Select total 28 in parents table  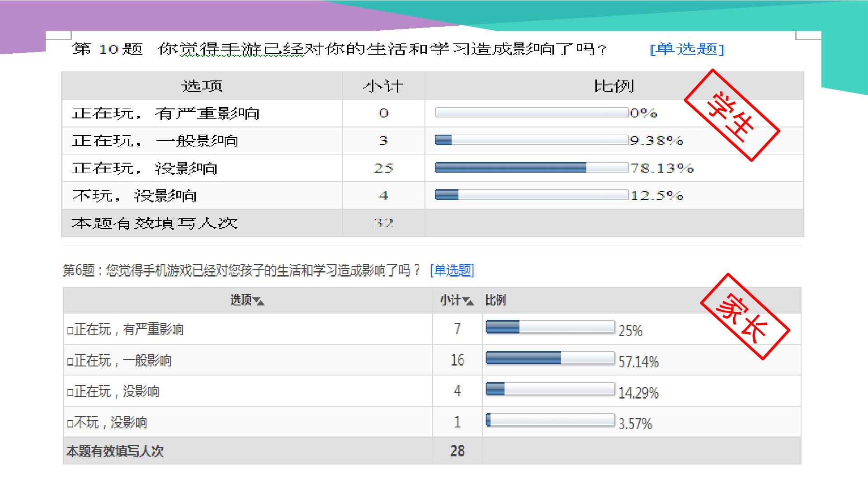[458, 450]
